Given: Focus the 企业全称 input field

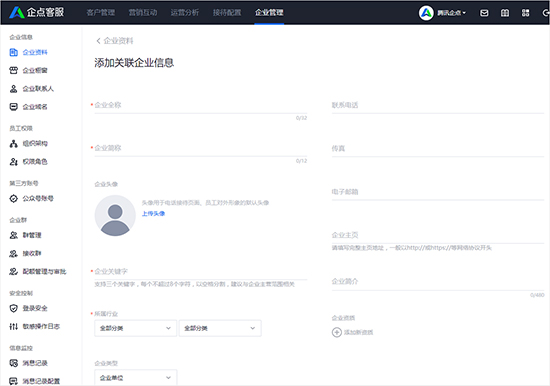Looking at the screenshot, I should coord(201,105).
